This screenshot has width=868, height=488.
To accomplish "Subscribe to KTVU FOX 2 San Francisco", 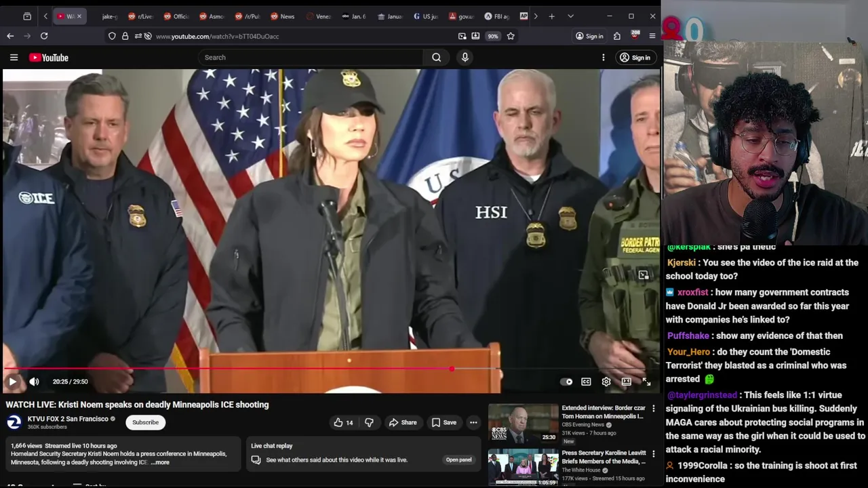I will coord(145,422).
